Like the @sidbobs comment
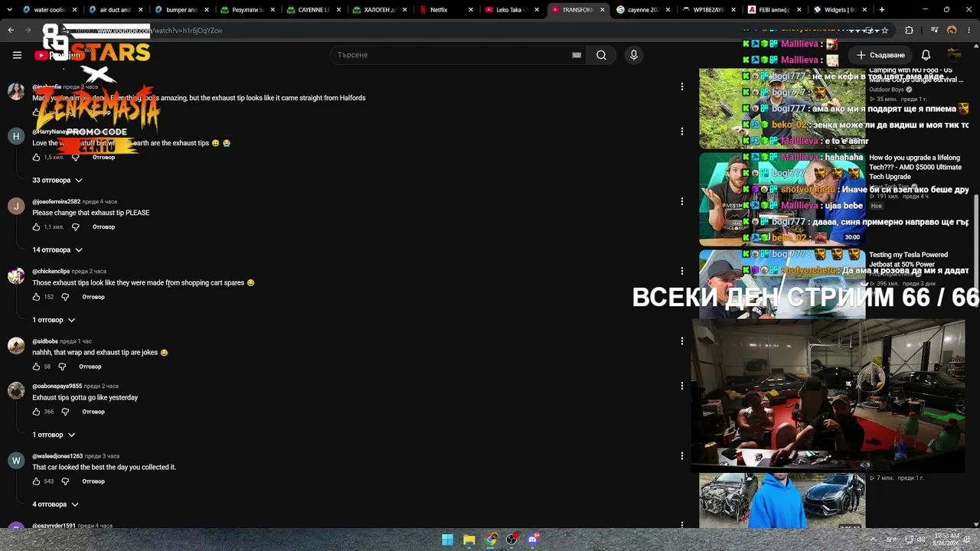This screenshot has height=551, width=980. click(x=36, y=367)
